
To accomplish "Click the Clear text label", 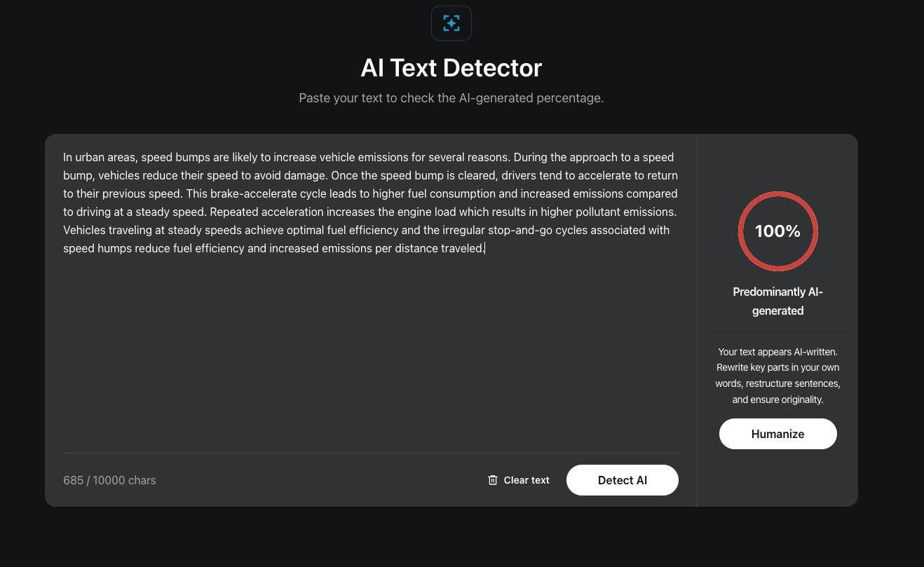I will tap(526, 480).
